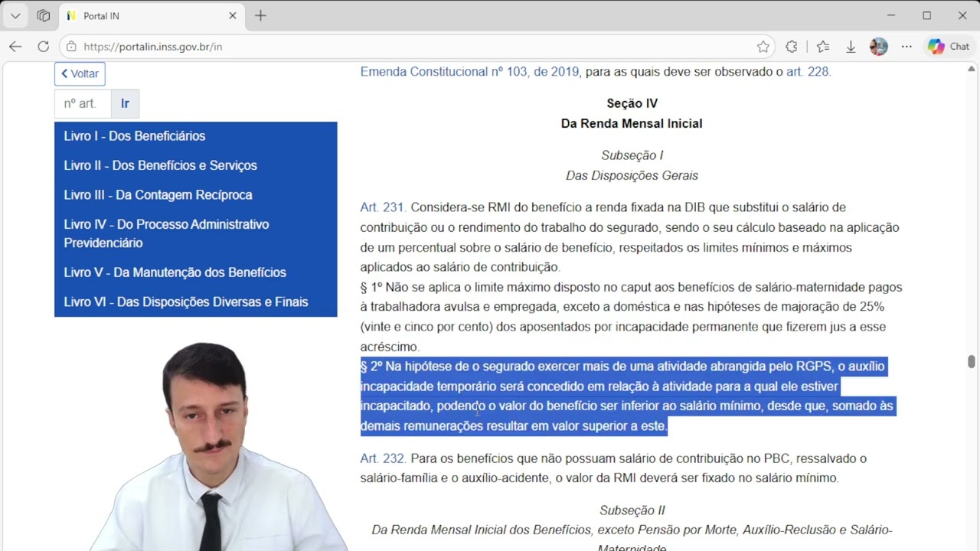Click the Seção IV heading
This screenshot has width=980, height=551.
tap(632, 103)
